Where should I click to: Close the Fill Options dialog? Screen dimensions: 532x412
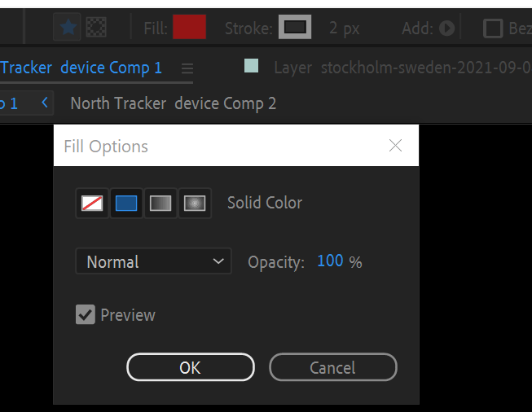pos(396,146)
